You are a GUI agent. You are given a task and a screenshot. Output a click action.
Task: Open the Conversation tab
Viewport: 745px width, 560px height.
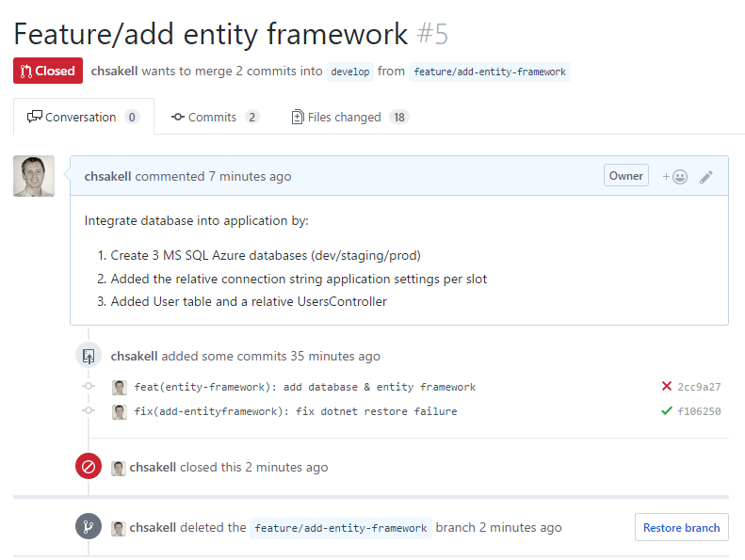click(82, 118)
